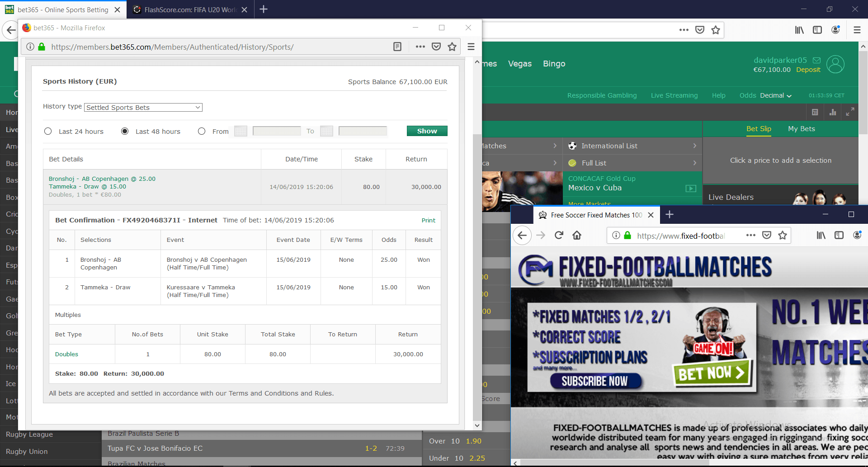Open Vegas menu item
The image size is (868, 467).
coord(520,64)
